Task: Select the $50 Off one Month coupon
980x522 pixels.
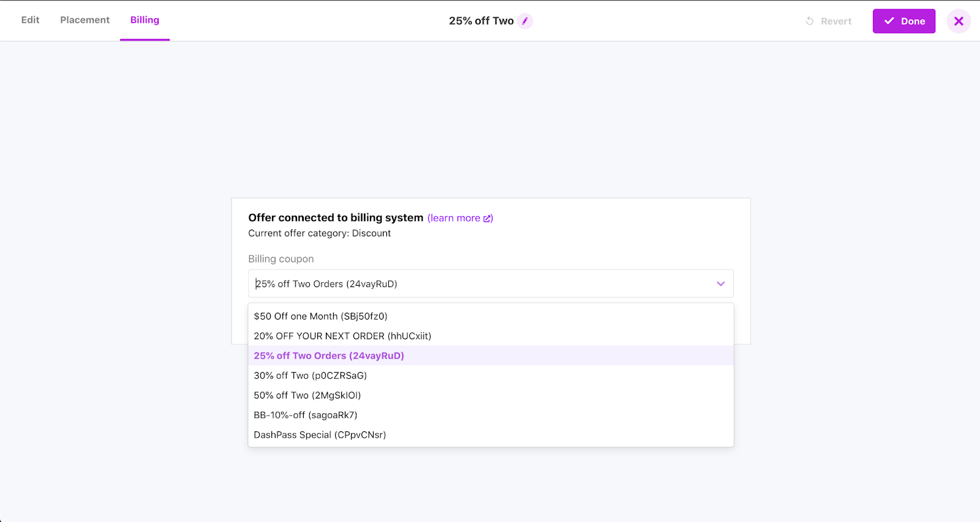Action: (x=320, y=316)
